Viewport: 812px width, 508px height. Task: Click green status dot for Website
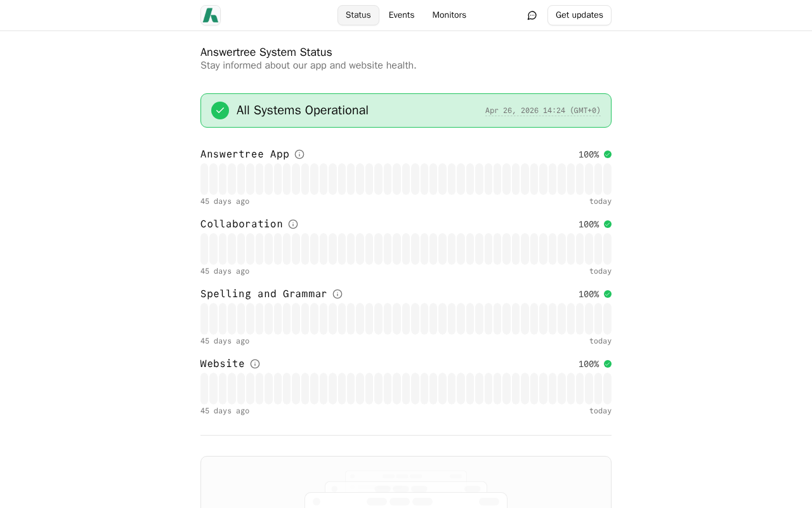tap(608, 364)
